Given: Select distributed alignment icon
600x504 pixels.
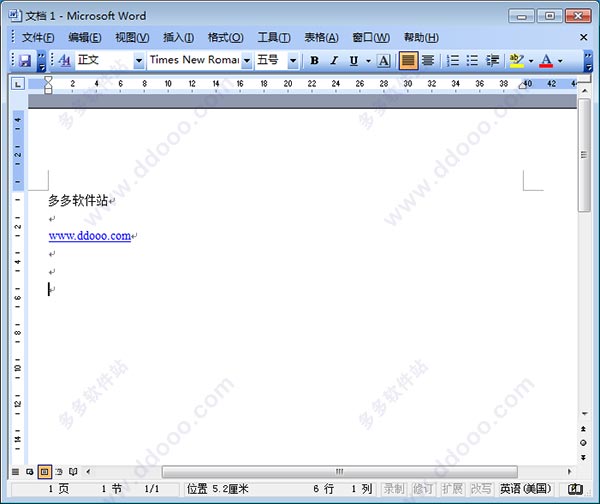Looking at the screenshot, I should pos(428,60).
